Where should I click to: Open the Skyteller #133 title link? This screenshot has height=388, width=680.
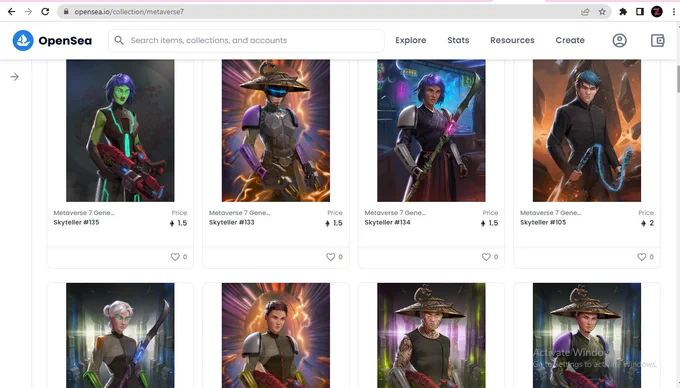[x=232, y=222]
